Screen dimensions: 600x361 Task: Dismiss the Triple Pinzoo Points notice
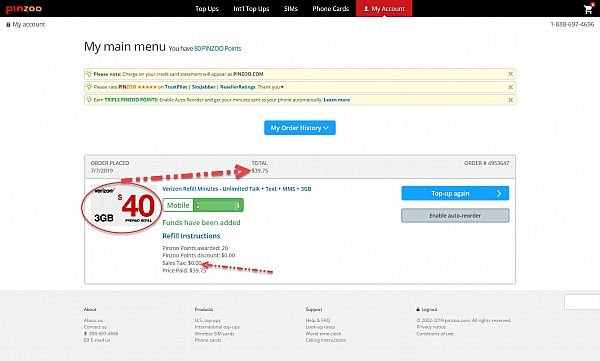[510, 100]
